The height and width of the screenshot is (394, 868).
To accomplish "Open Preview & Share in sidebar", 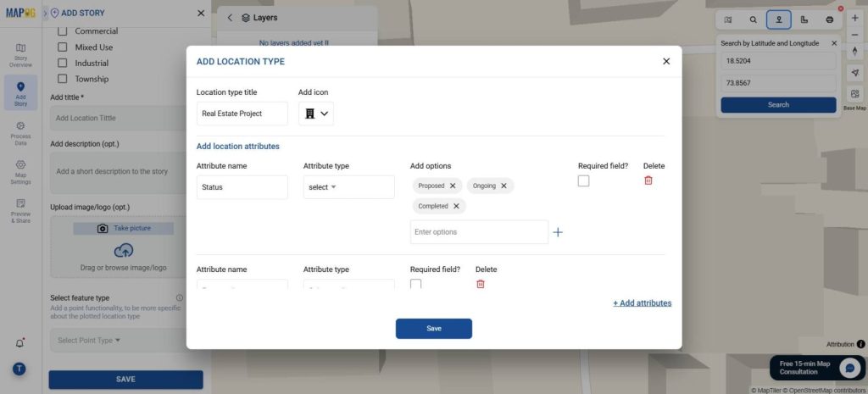I will click(x=20, y=211).
